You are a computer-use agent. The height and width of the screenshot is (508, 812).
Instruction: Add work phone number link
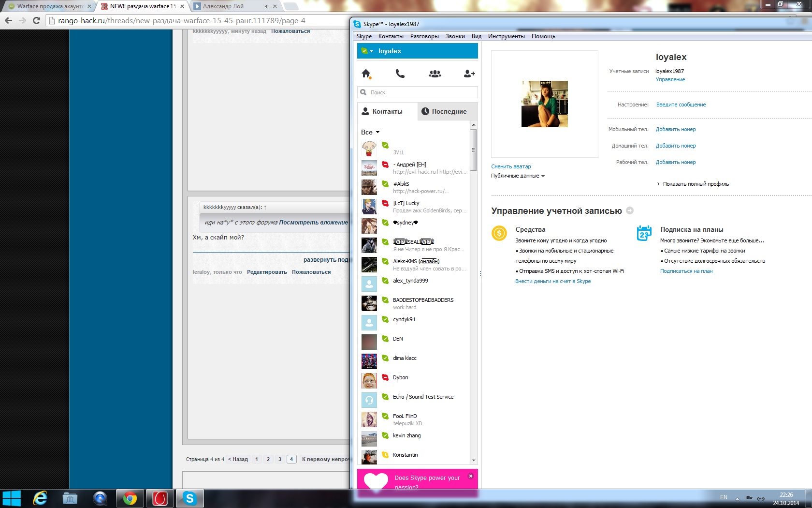coord(675,162)
